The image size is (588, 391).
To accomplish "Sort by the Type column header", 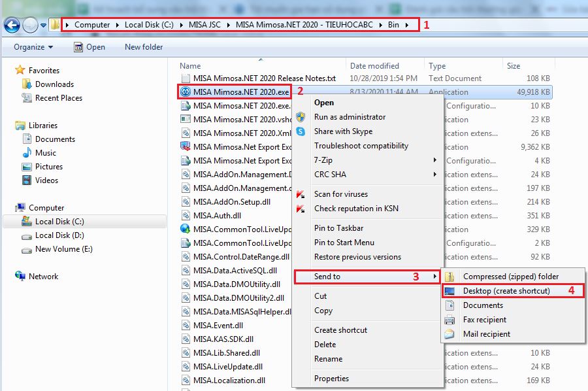I will [437, 65].
